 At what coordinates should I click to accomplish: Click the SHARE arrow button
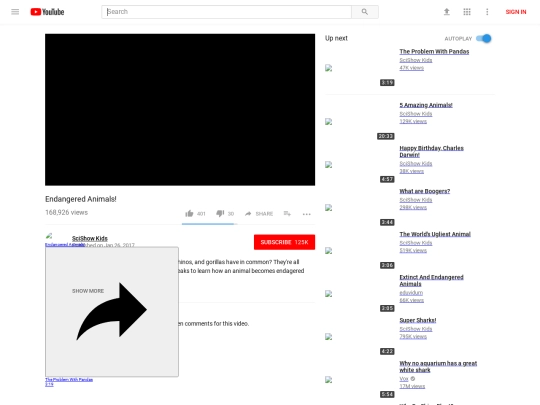[x=259, y=214]
